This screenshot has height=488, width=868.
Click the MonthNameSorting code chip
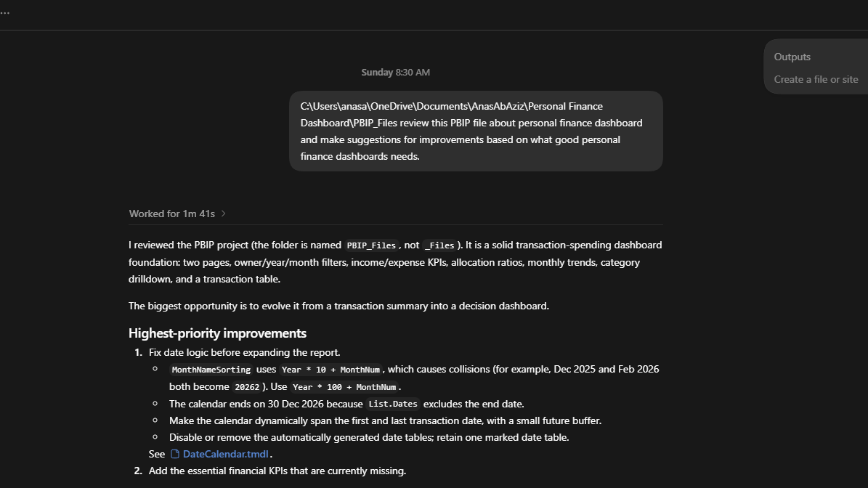click(x=211, y=370)
